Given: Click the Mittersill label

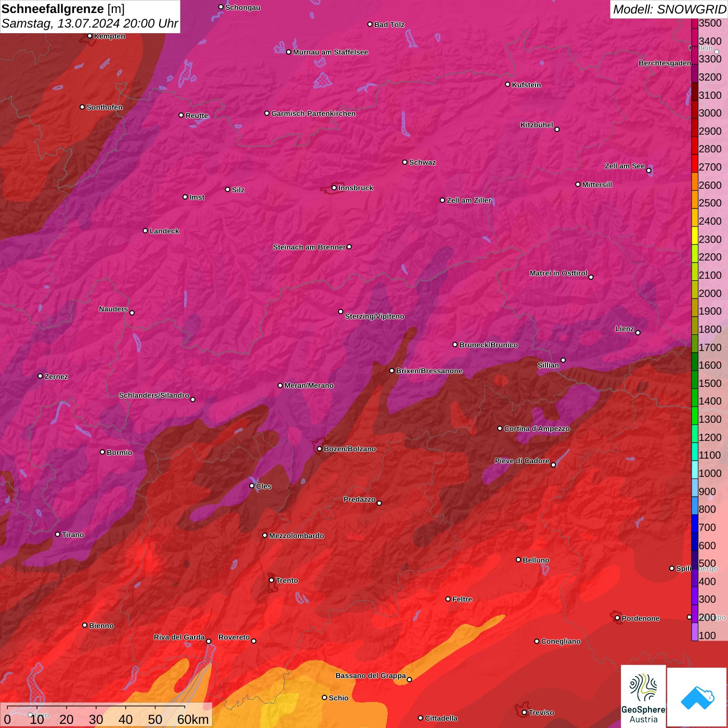Looking at the screenshot, I should point(597,185).
